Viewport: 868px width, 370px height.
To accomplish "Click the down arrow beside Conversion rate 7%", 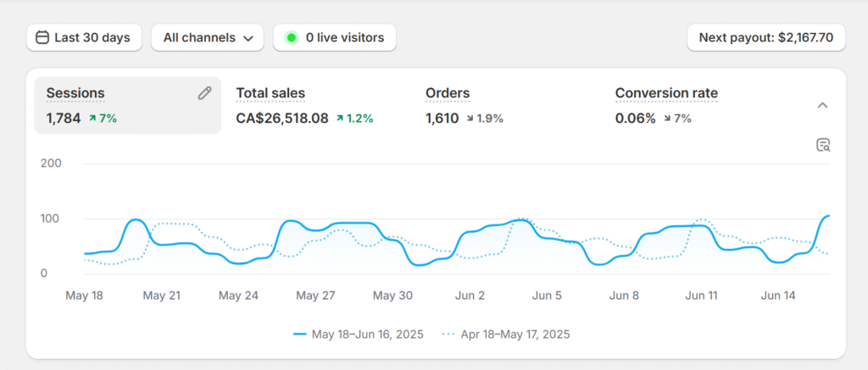I will click(x=666, y=119).
